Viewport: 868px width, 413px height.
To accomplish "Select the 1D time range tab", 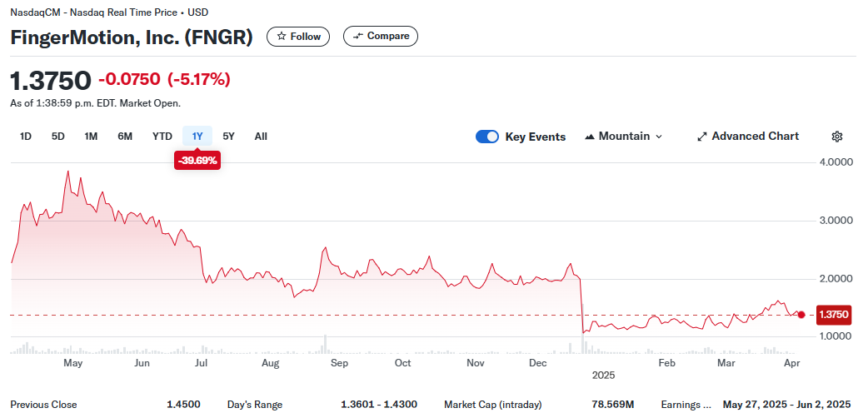I will click(26, 137).
